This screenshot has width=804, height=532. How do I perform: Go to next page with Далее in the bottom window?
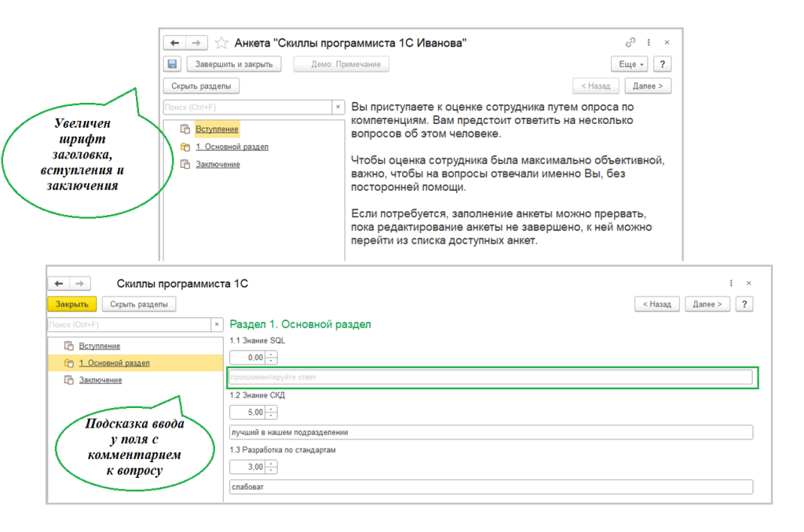(707, 304)
